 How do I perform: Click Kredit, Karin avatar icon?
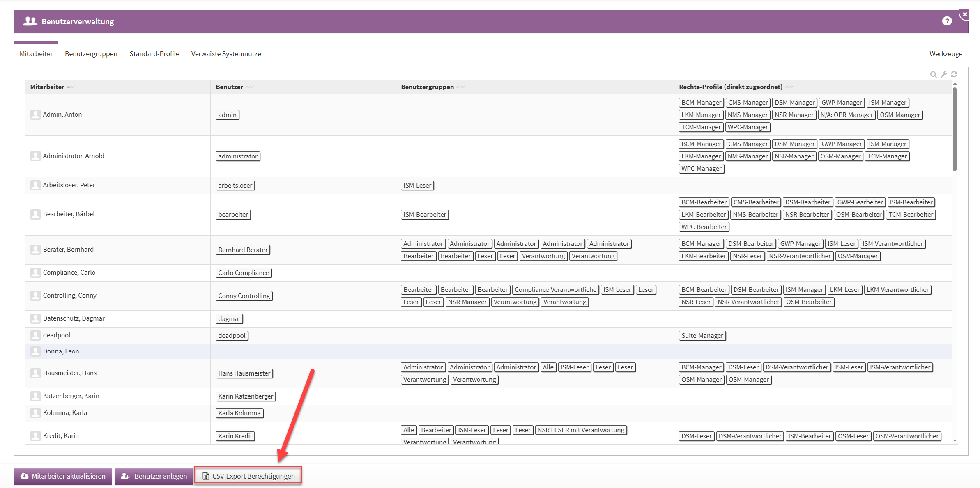35,436
